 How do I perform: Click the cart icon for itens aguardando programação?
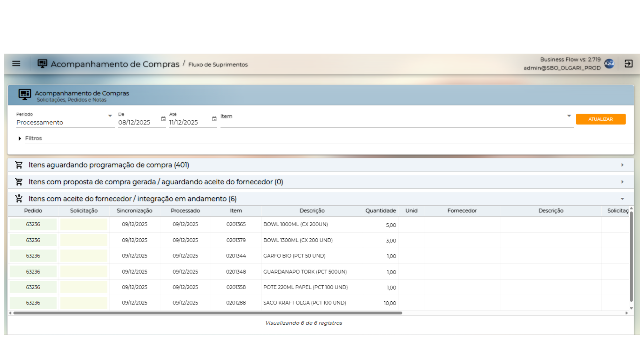19,165
